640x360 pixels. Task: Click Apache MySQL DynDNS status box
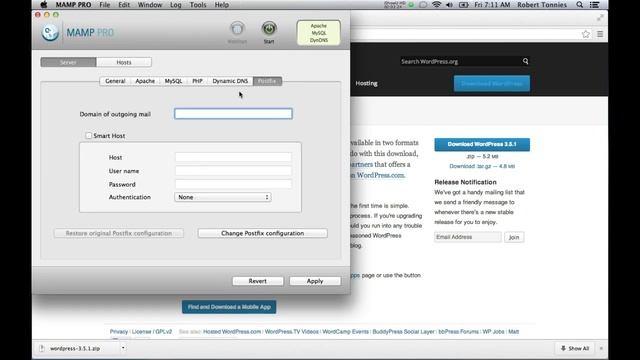(318, 33)
